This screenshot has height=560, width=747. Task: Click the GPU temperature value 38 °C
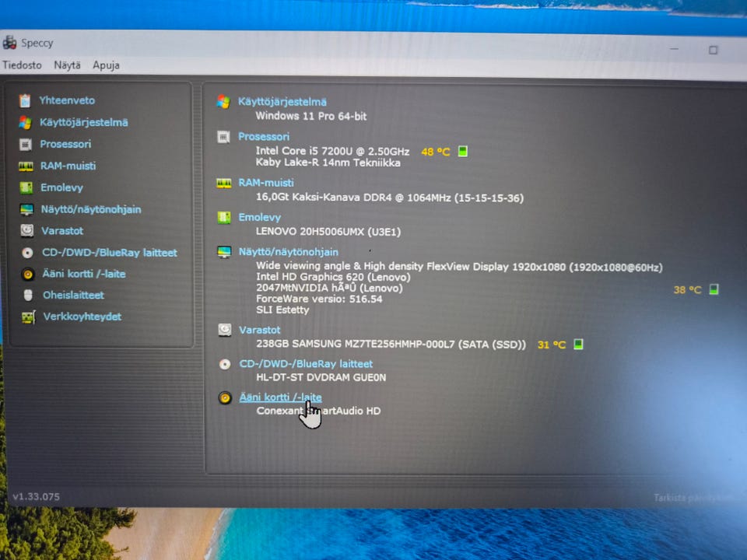click(x=687, y=290)
